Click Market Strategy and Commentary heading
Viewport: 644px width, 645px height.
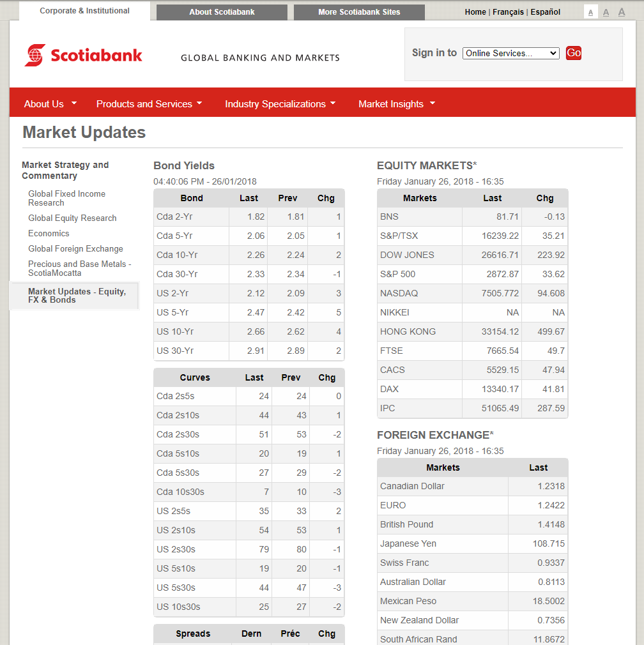tap(65, 171)
